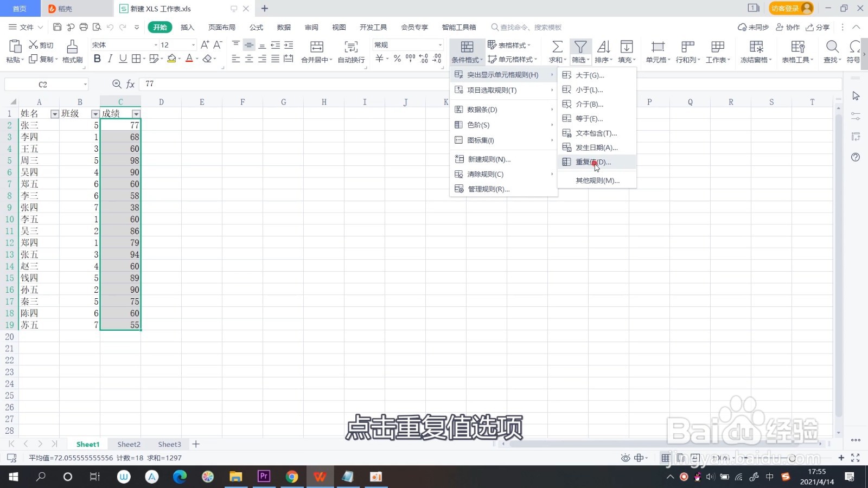This screenshot has width=868, height=488.
Task: Open Chrome from the Windows taskbar
Action: [292, 477]
